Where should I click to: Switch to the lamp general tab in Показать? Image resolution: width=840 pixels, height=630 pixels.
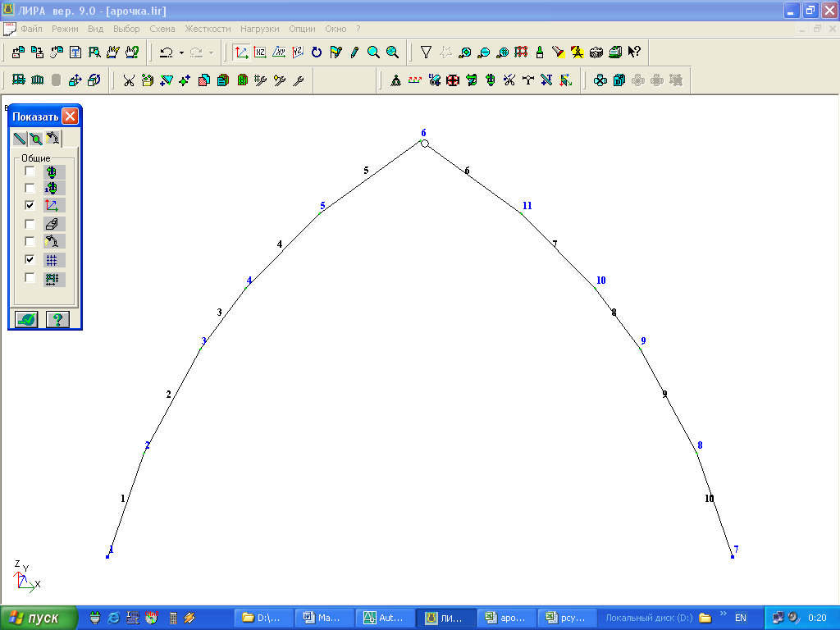coord(52,138)
